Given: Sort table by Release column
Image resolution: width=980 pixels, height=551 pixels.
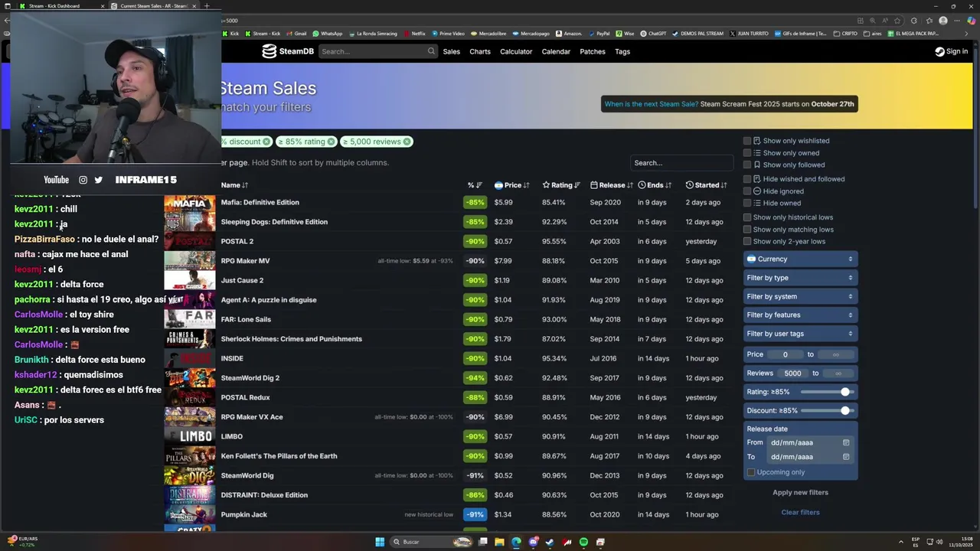Looking at the screenshot, I should pyautogui.click(x=612, y=185).
